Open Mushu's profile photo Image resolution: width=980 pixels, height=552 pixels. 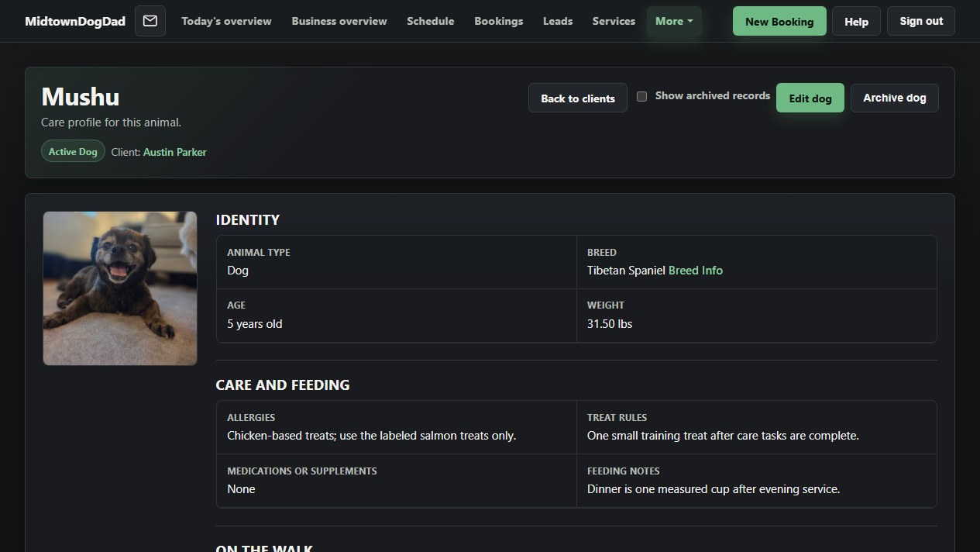[x=120, y=288]
